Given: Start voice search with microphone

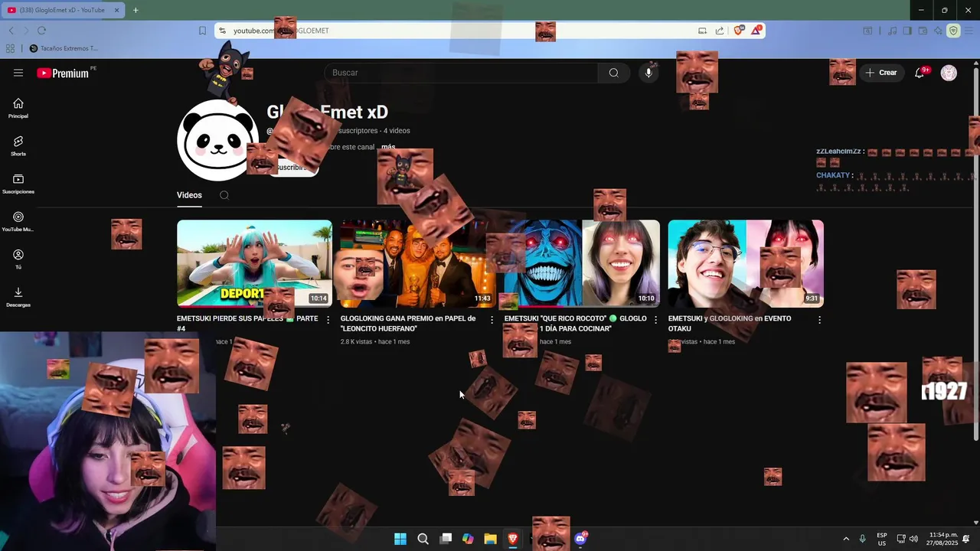Looking at the screenshot, I should pos(648,73).
